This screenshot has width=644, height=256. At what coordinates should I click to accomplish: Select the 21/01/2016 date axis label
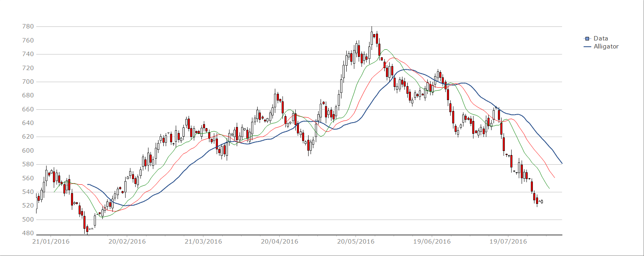pos(51,241)
